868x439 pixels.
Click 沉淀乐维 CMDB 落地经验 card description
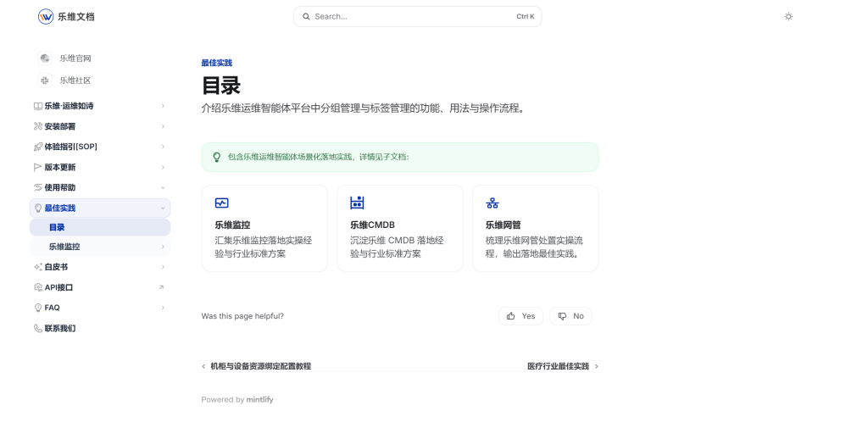point(397,247)
